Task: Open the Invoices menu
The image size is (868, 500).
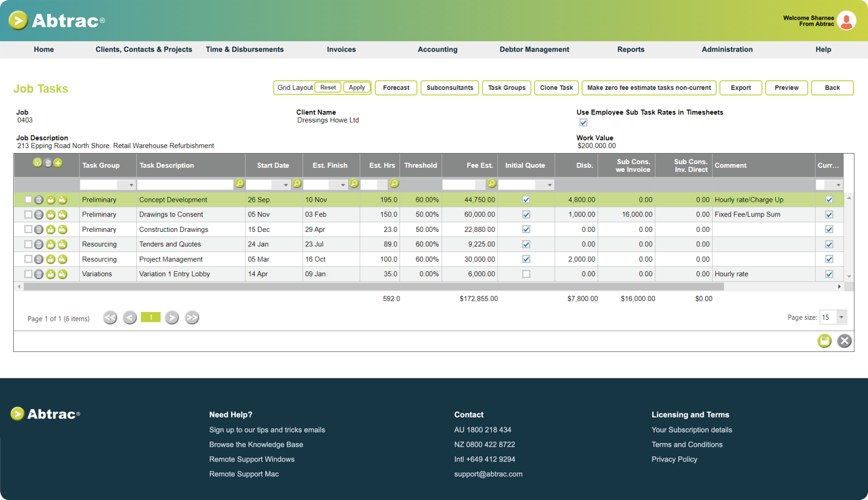Action: [341, 50]
